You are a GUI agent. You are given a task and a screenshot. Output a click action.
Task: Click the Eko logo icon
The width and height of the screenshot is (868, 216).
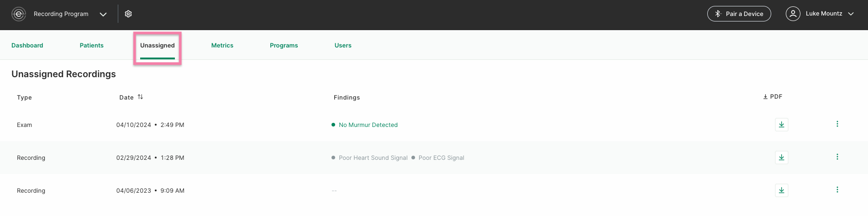point(19,14)
